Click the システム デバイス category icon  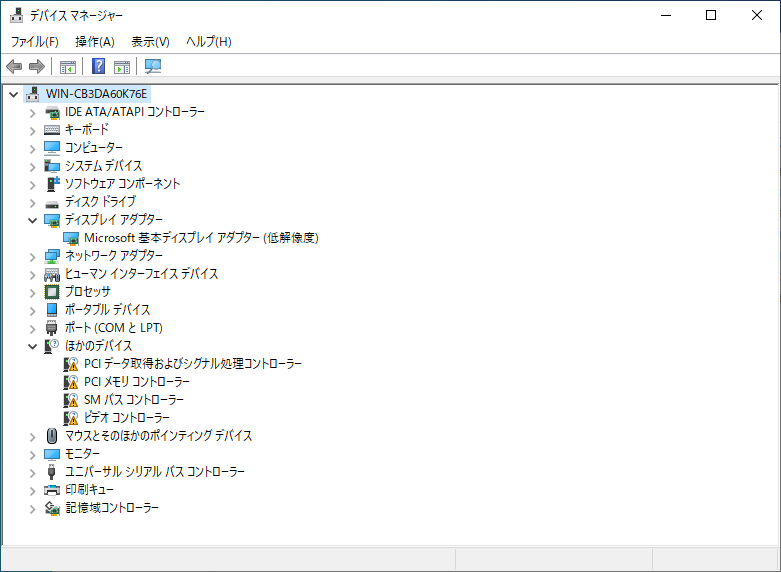(x=52, y=166)
